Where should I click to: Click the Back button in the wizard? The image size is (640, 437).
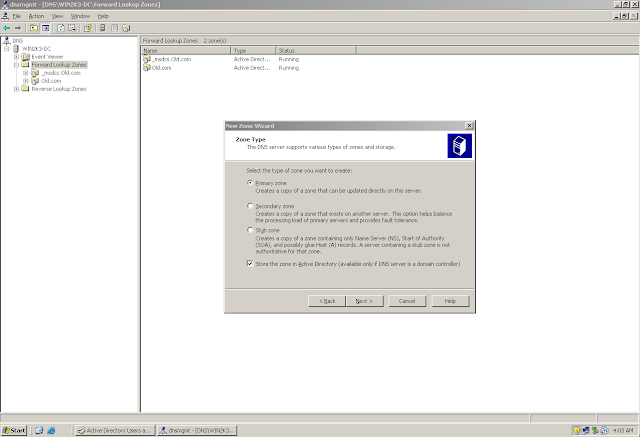327,301
